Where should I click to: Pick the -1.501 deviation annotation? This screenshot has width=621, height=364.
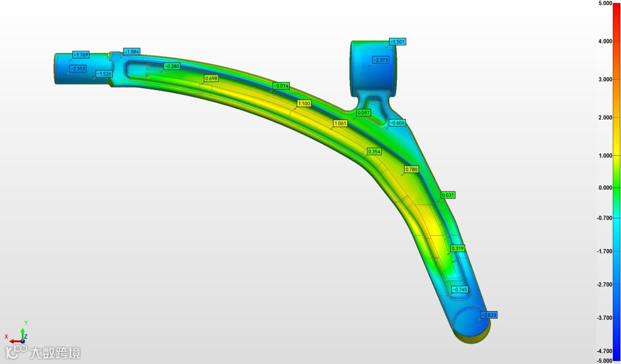point(398,41)
